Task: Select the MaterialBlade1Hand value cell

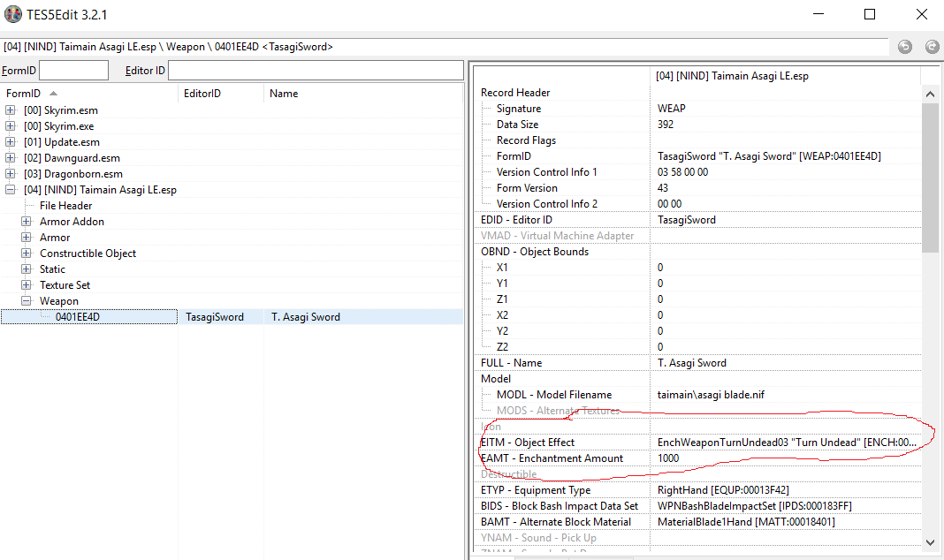Action: [786, 522]
